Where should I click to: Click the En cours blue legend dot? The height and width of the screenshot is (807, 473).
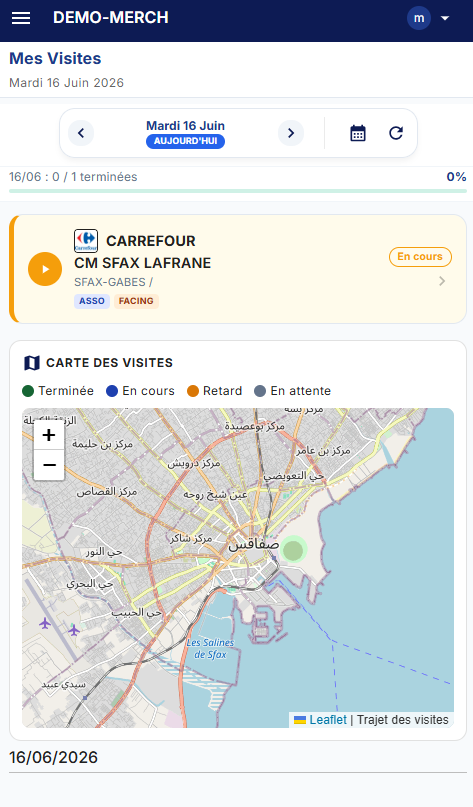112,391
